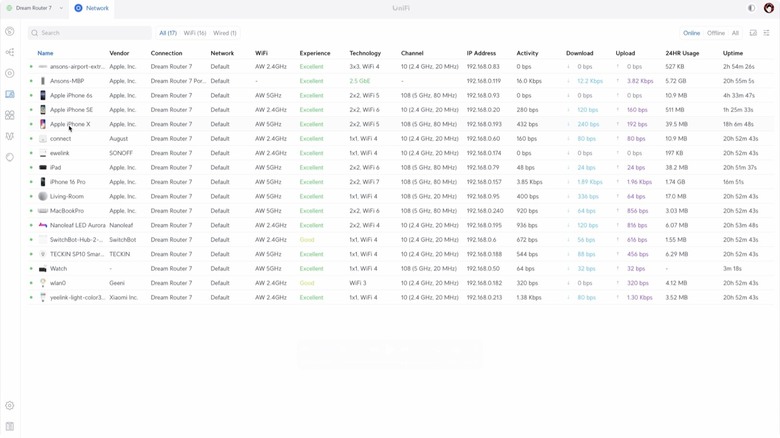Open the UniFi Devices icon in the sidebar

(x=9, y=73)
